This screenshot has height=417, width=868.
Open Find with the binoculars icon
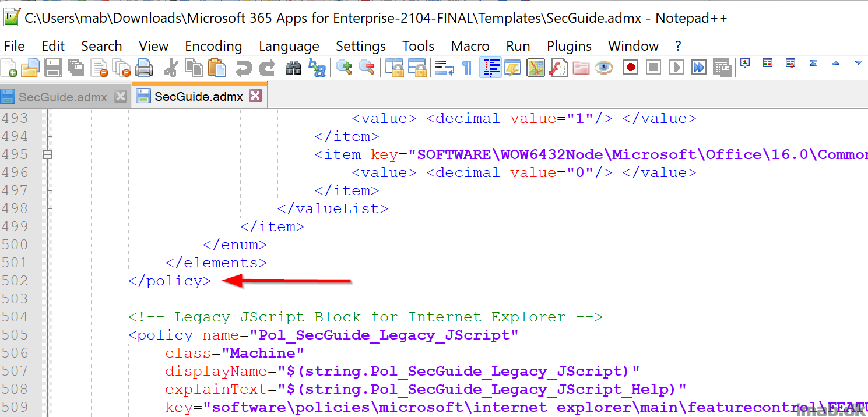pos(294,68)
